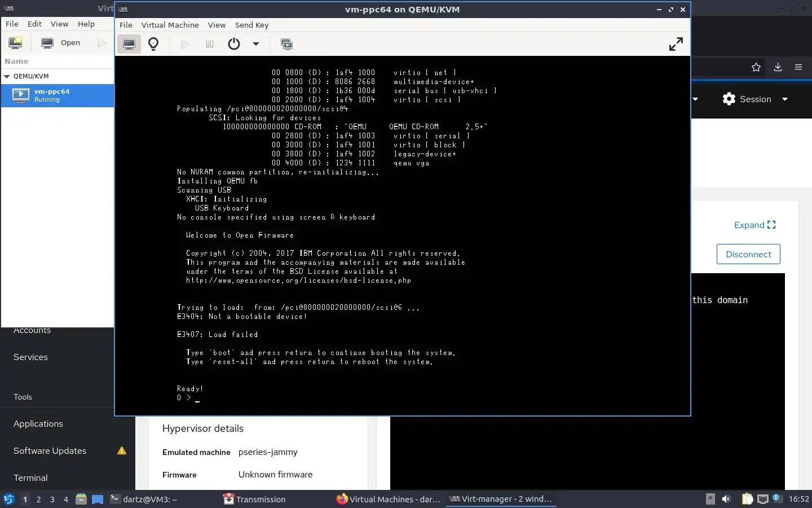
Task: Click the Name column header
Action: pos(57,61)
